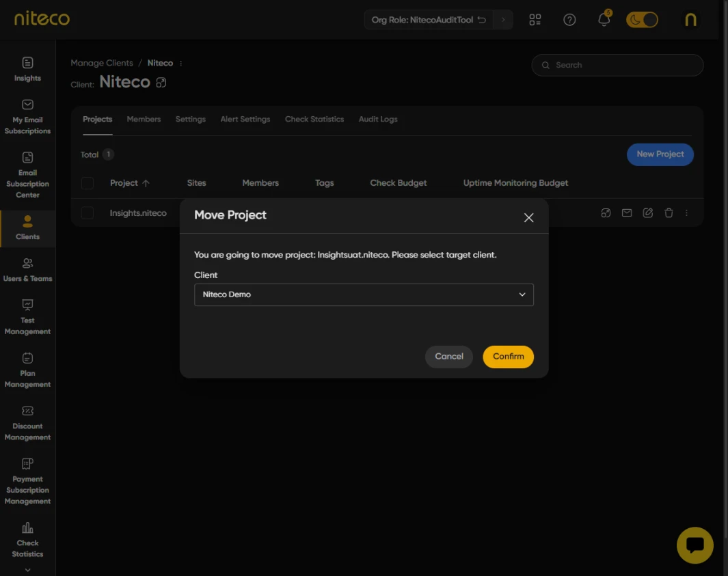Select Clients in the sidebar
728x576 pixels.
[x=27, y=228]
